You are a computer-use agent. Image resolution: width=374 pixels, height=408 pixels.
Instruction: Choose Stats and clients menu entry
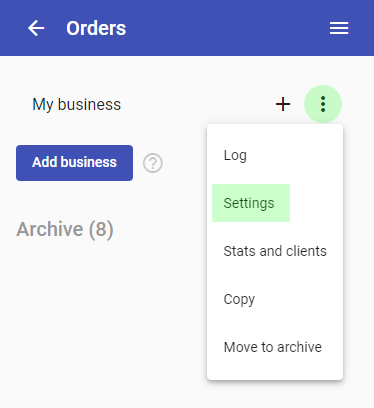pos(275,251)
